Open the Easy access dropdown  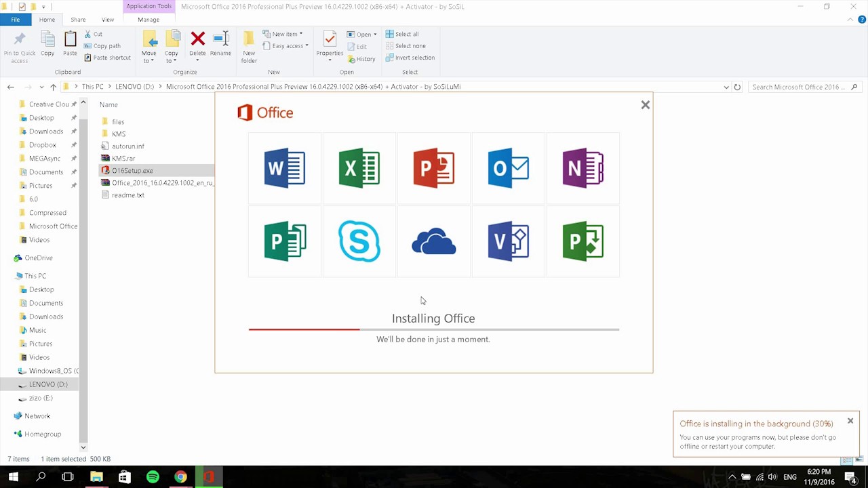point(285,46)
